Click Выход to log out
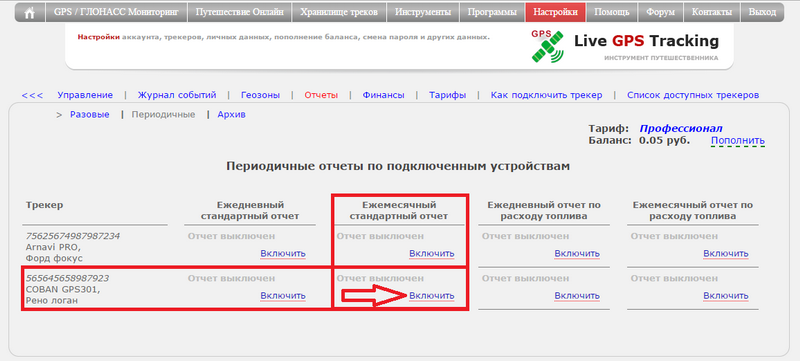 762,12
